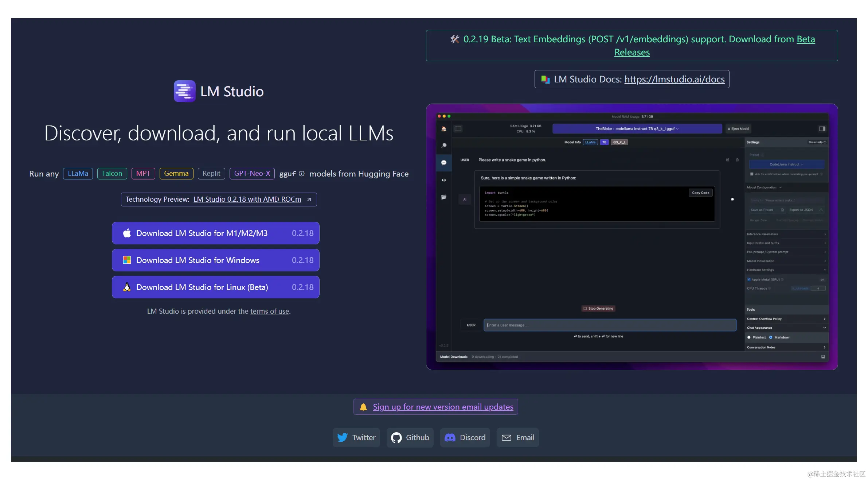Screen dimensions: 868x480
Task: Click the edit pencil on user message
Action: pyautogui.click(x=728, y=160)
